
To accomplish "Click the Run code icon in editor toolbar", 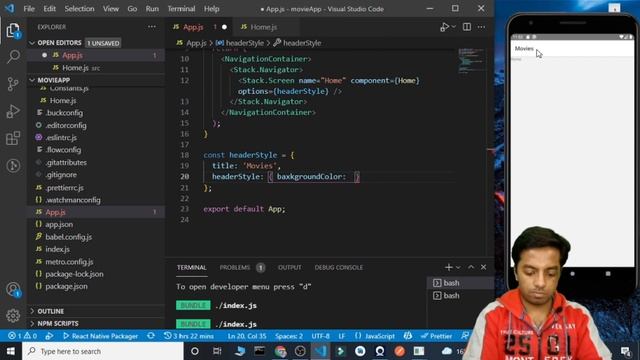I will coord(444,27).
